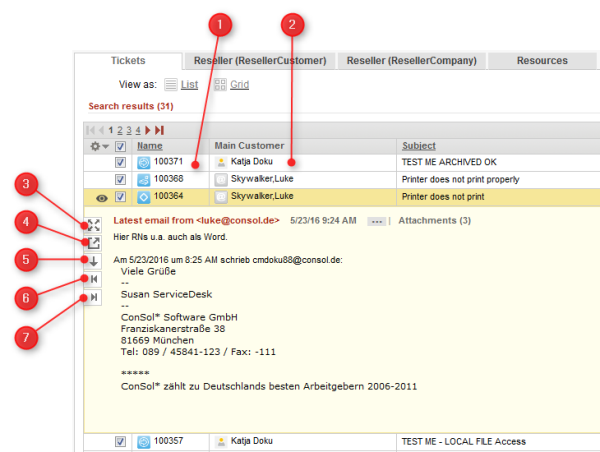Uncheck ticket 100364 checkbox
The image size is (600, 452).
pos(120,197)
